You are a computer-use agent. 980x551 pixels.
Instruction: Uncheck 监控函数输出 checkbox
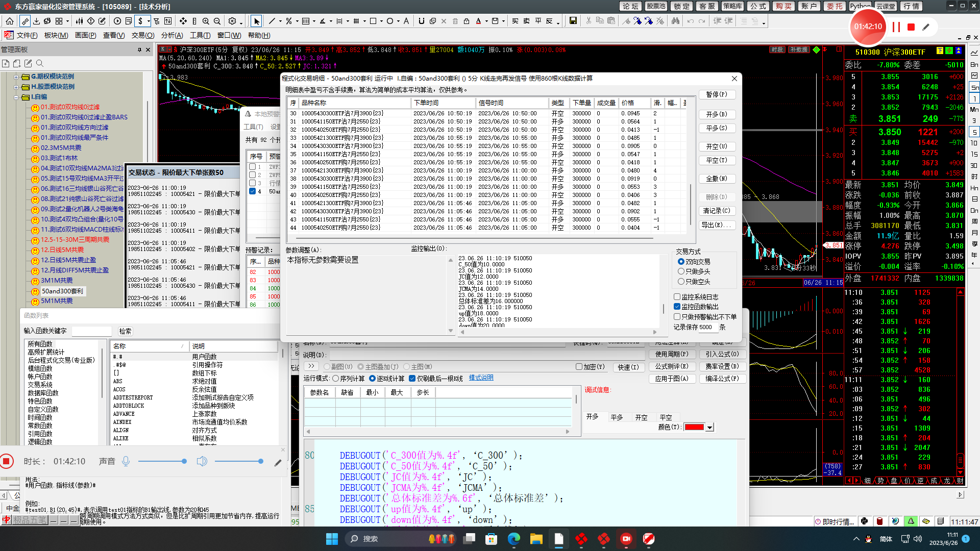coord(677,307)
